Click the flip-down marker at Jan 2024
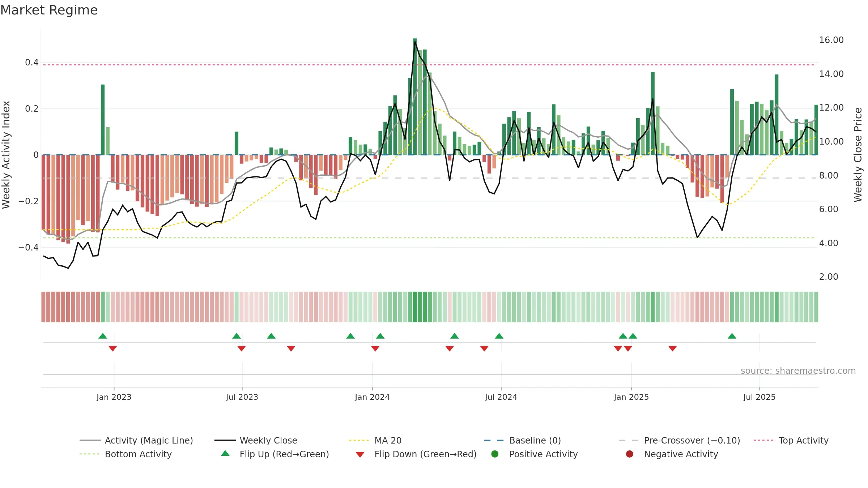The height and width of the screenshot is (488, 868). click(x=375, y=348)
